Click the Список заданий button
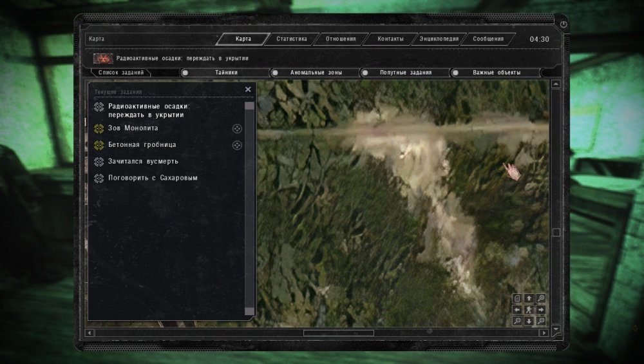 coord(121,73)
